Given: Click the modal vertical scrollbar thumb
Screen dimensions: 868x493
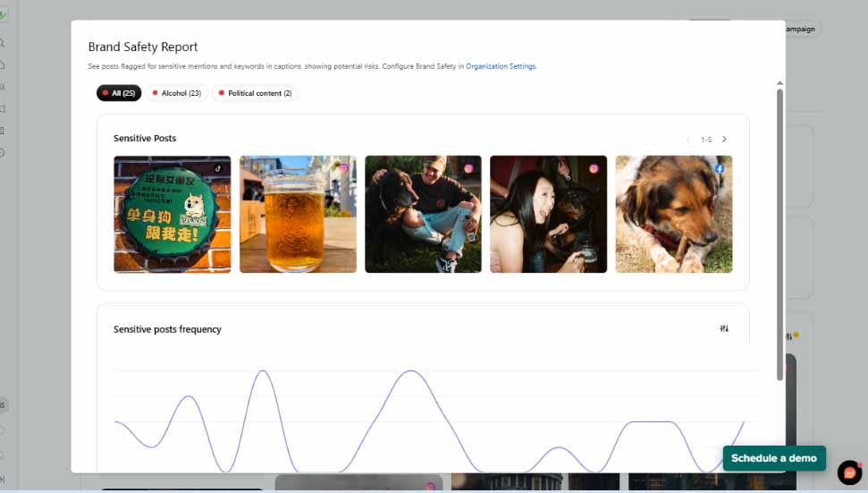Looking at the screenshot, I should tap(780, 234).
